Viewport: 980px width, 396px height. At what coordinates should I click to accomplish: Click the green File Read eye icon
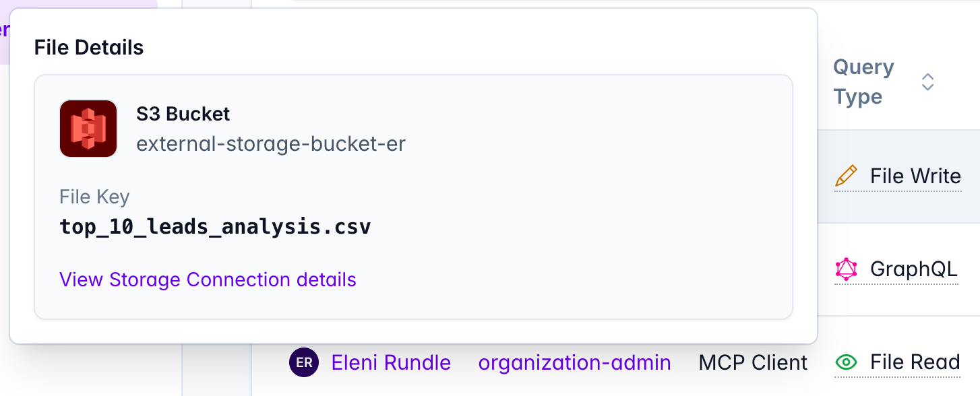click(846, 362)
